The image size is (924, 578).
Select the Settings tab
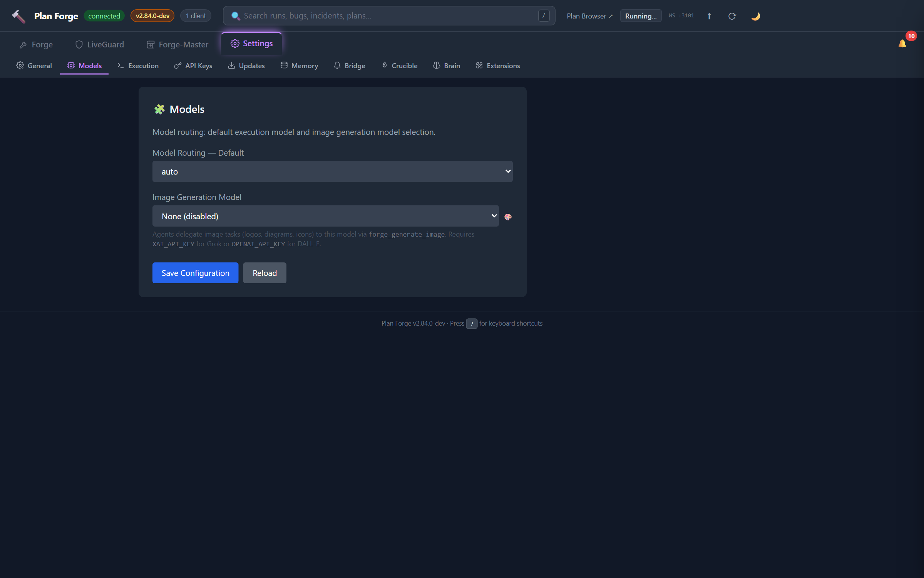[252, 44]
